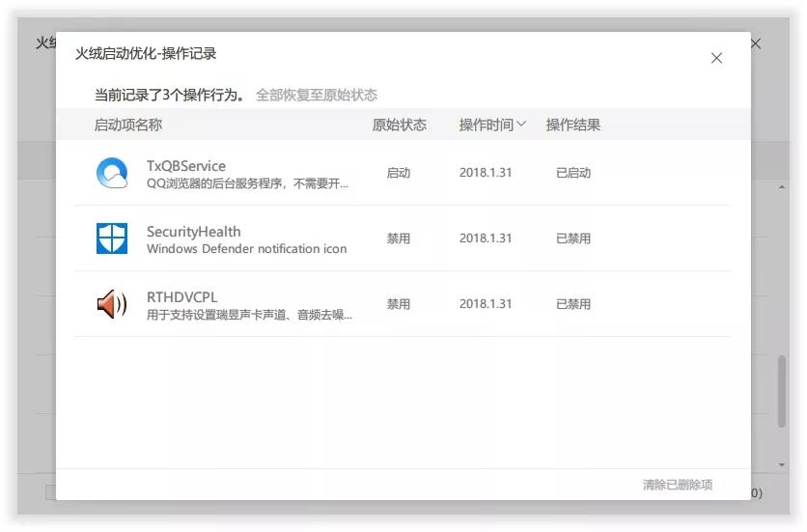Click 禁用 original state of SecurityHealth
807x532 pixels.
pos(399,238)
